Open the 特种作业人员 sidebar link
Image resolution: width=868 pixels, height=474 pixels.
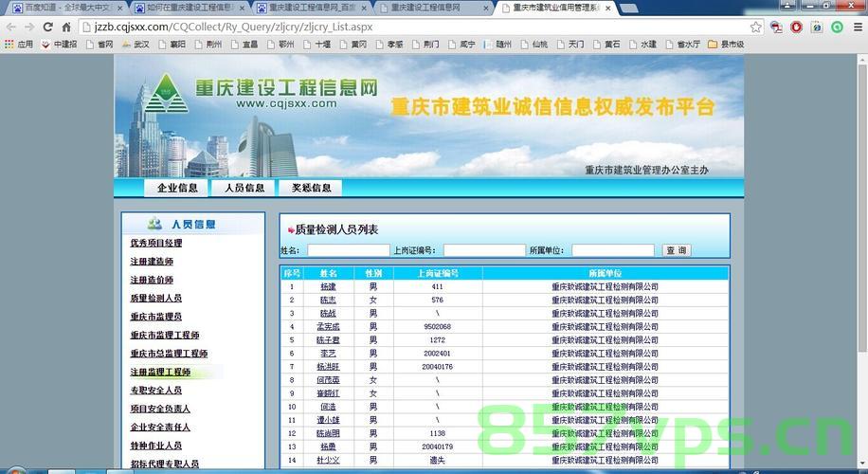tap(156, 446)
